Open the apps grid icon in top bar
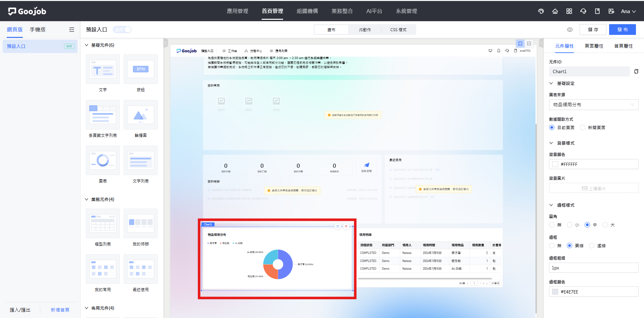 (569, 11)
